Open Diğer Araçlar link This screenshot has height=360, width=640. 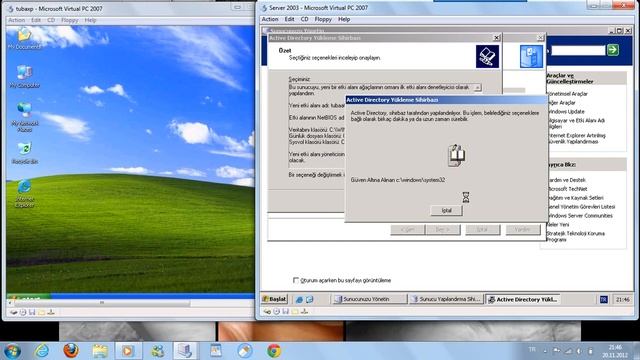click(562, 103)
